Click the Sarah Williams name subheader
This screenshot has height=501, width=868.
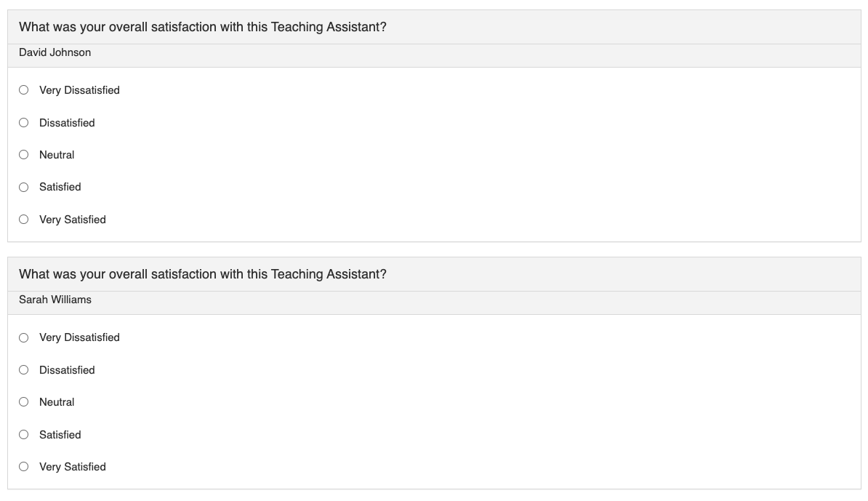pos(55,300)
